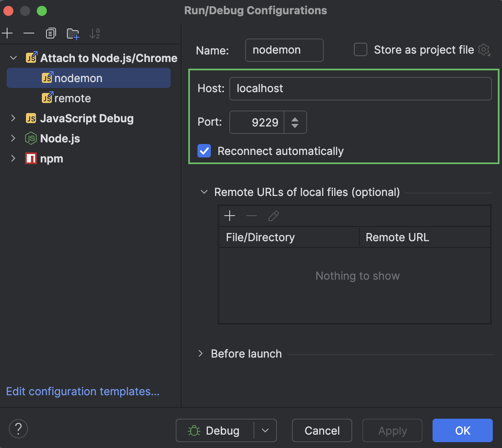Create a new configuration folder
Viewport: 502px width, 448px height.
[x=73, y=33]
